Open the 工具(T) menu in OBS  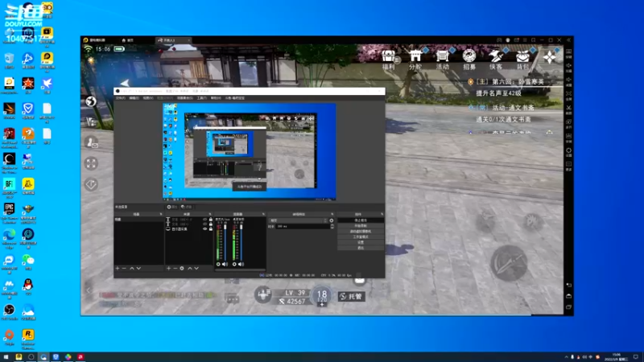(x=202, y=98)
